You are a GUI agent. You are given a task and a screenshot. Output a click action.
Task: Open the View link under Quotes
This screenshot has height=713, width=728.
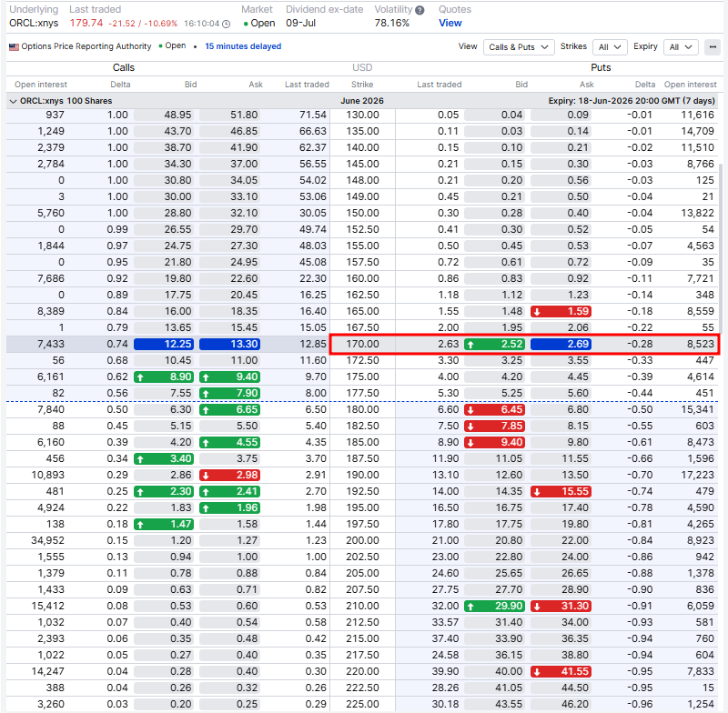[x=450, y=24]
